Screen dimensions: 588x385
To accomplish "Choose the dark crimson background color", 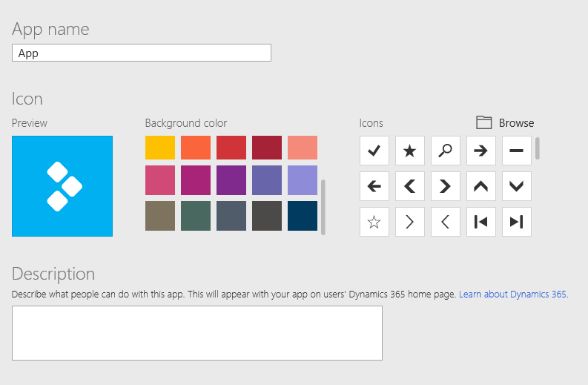I will pyautogui.click(x=267, y=148).
